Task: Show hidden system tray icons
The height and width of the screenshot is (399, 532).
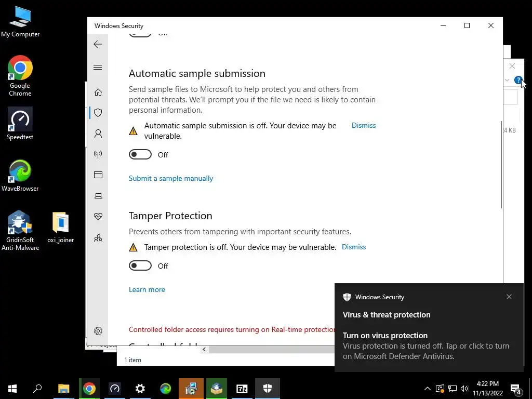Action: (x=428, y=389)
